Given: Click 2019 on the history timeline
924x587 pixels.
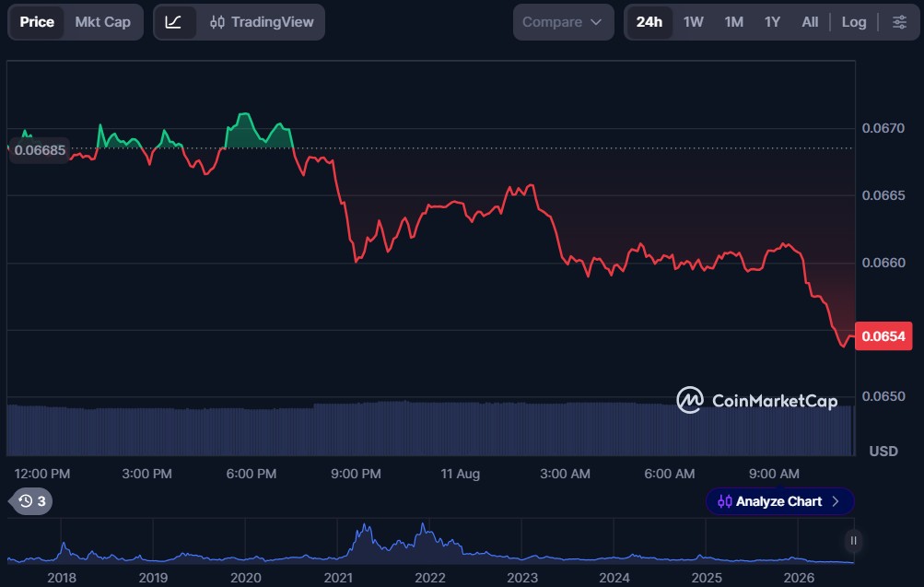Looking at the screenshot, I should pos(153,578).
